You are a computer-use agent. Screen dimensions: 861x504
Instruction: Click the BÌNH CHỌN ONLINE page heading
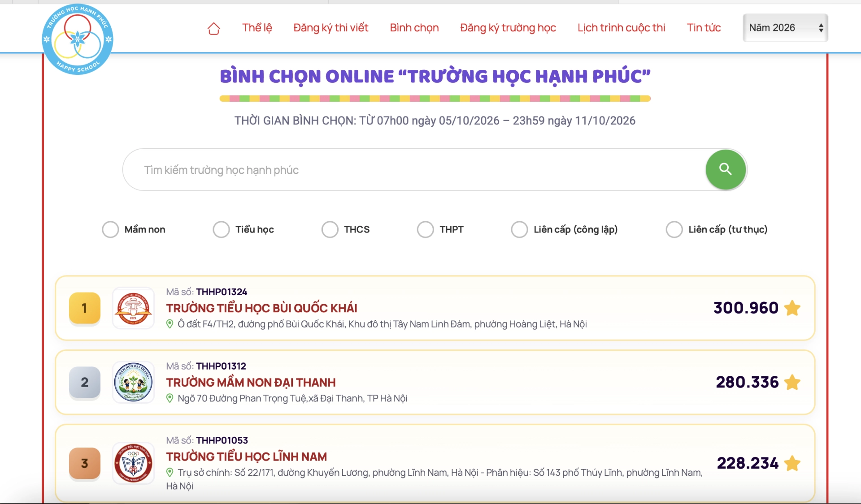point(435,76)
